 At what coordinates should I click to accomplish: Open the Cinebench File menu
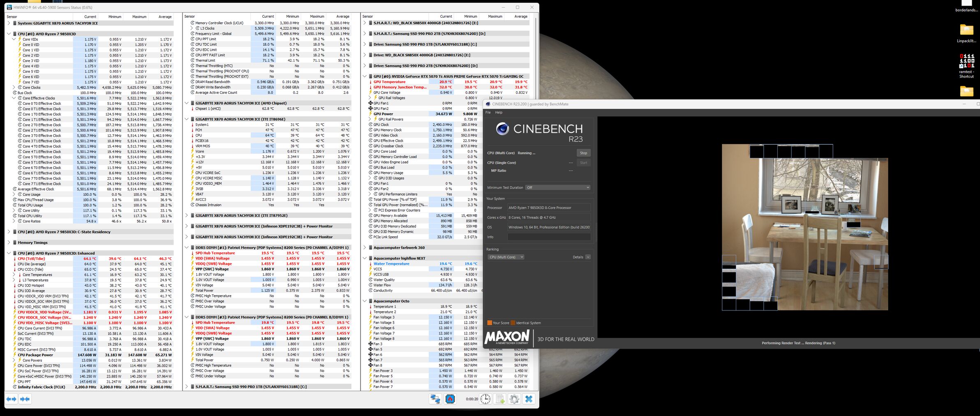pyautogui.click(x=488, y=112)
